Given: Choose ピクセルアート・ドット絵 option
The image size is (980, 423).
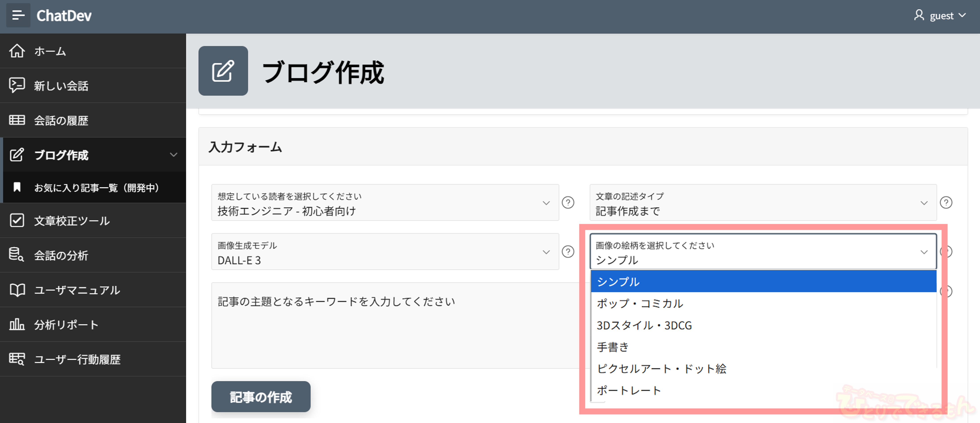Looking at the screenshot, I should click(x=661, y=369).
